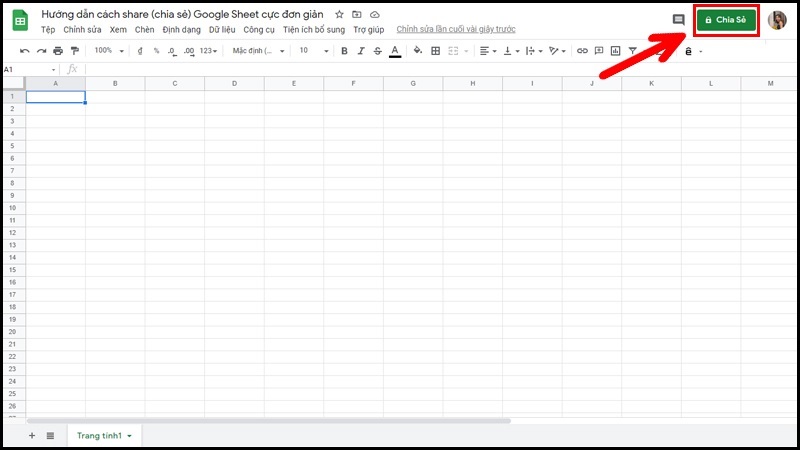Click the Borders grid icon
The image size is (800, 450).
tap(435, 51)
